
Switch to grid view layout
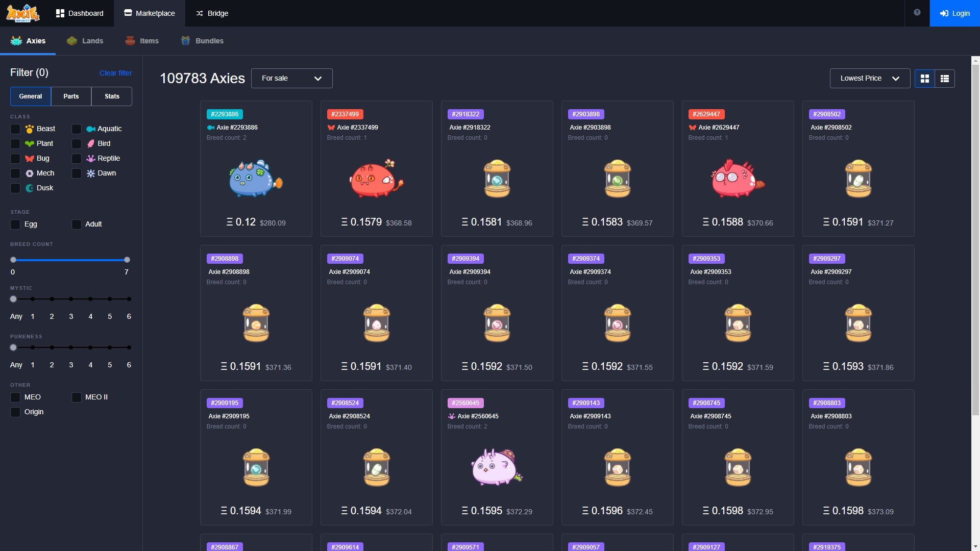tap(924, 78)
